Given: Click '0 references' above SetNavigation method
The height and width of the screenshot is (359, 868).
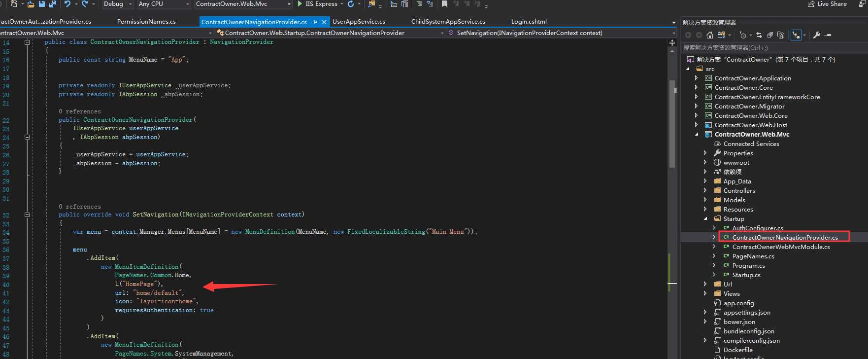Looking at the screenshot, I should (80, 207).
